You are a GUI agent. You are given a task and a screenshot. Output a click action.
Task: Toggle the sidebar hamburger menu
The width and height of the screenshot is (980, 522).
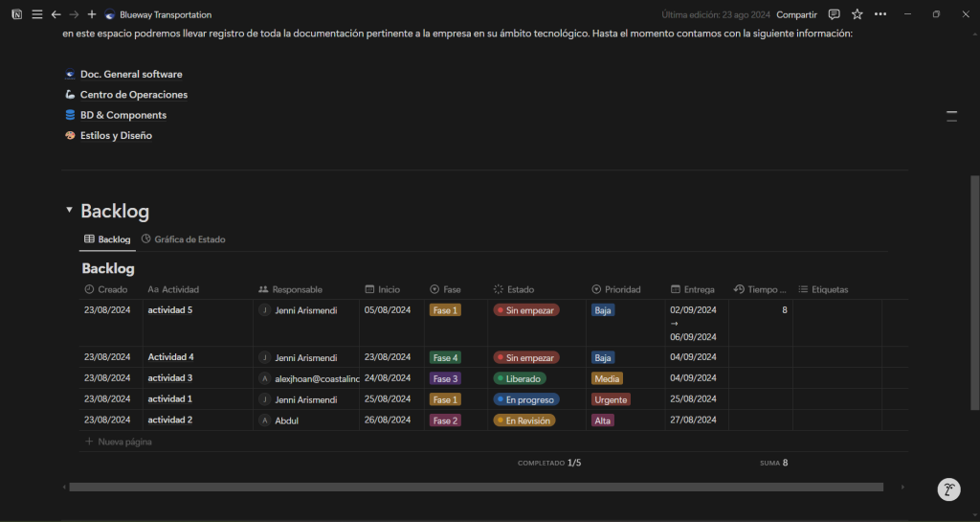(x=36, y=14)
